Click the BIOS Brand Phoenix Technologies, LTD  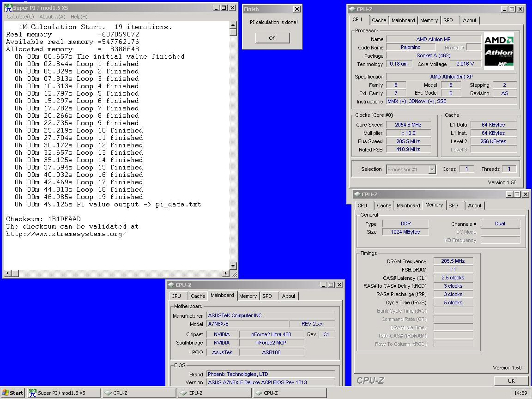(x=271, y=374)
